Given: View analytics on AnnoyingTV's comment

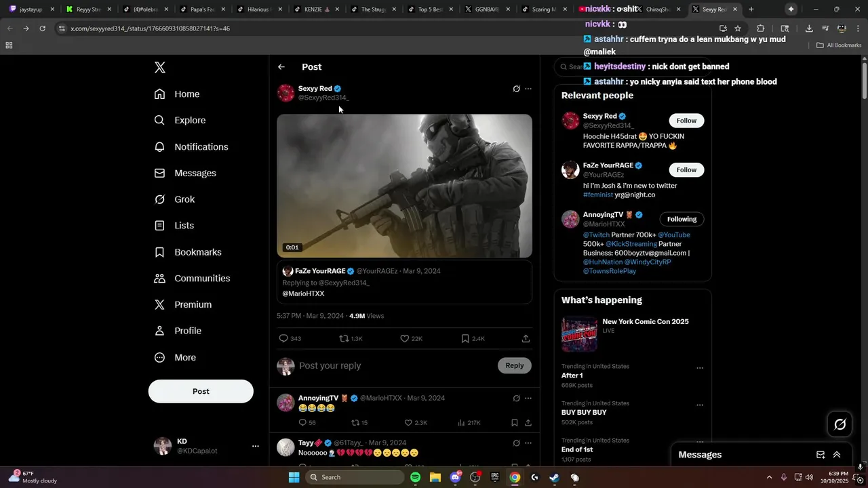Looking at the screenshot, I should click(x=461, y=423).
